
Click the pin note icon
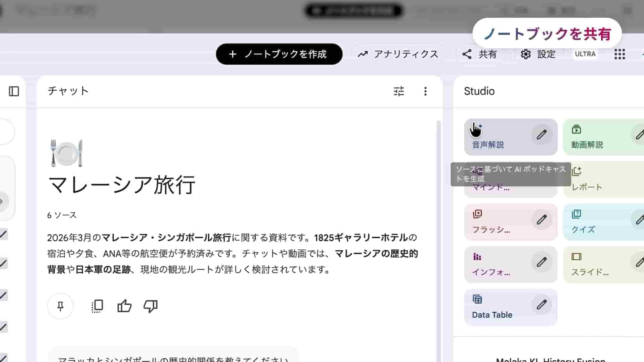[60, 306]
